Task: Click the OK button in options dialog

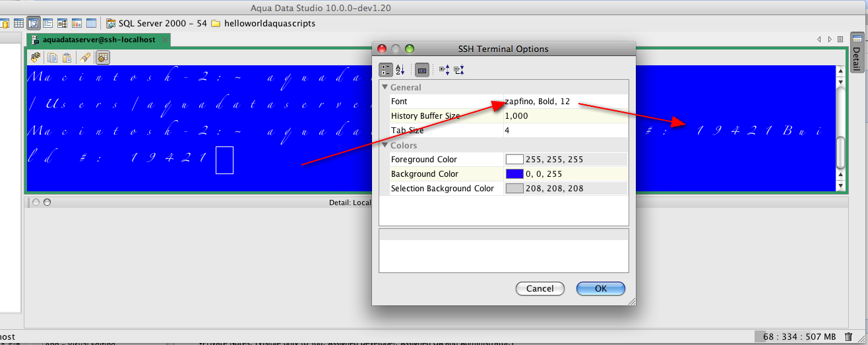Action: click(601, 288)
